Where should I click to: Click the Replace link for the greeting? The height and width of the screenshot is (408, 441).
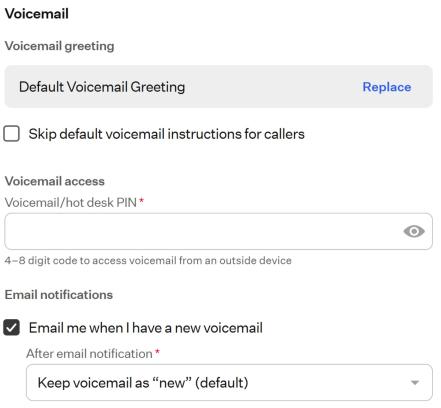[387, 87]
